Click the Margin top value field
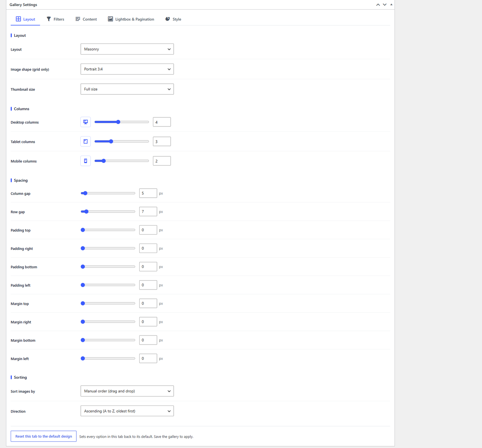The height and width of the screenshot is (448, 482). [x=148, y=304]
